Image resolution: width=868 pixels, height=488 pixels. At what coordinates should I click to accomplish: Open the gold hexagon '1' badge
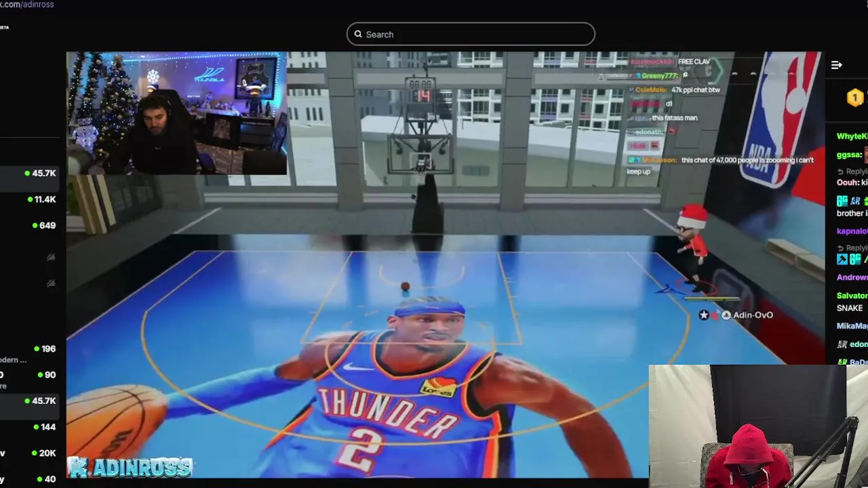[x=854, y=98]
